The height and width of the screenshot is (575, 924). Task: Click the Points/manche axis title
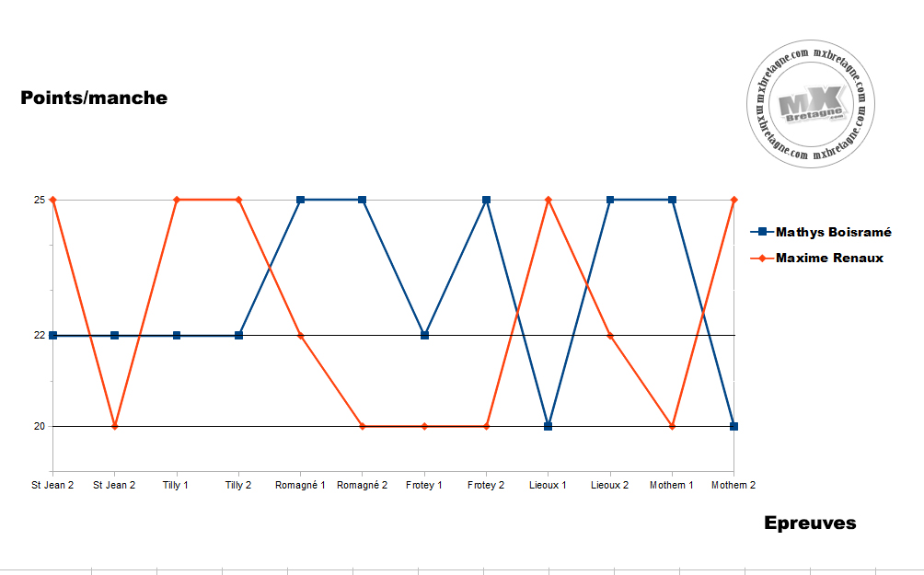click(94, 98)
